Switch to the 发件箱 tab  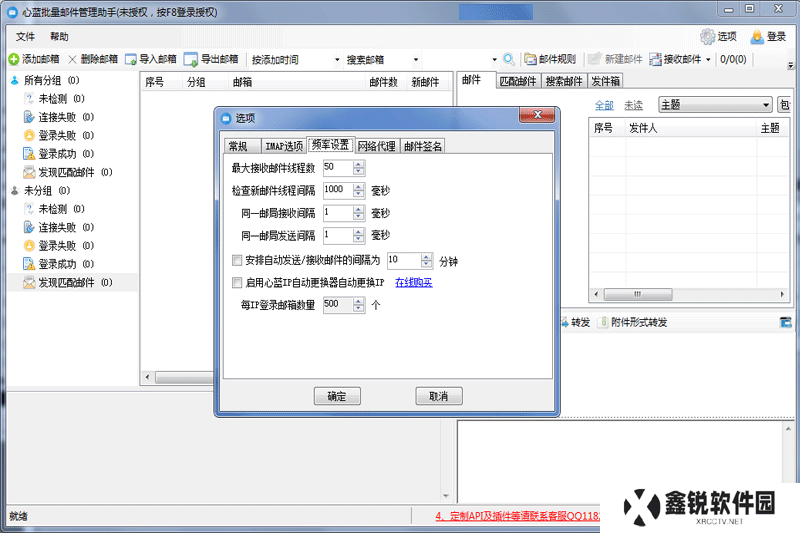pos(605,82)
